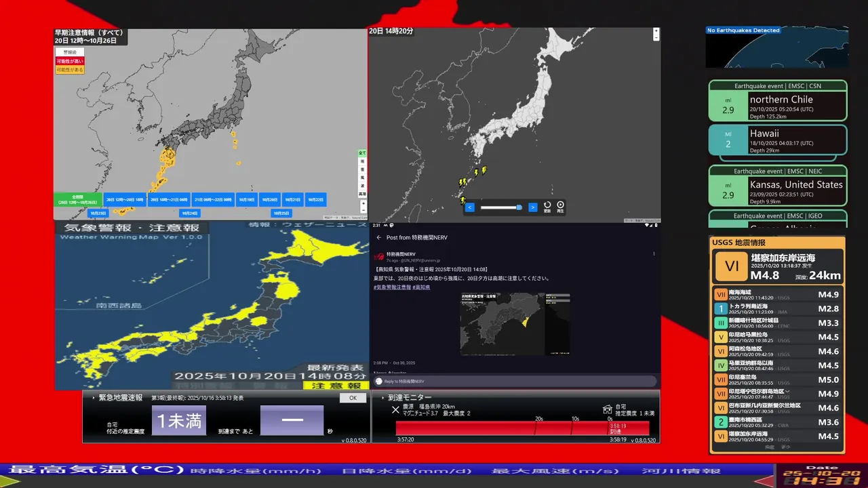Select the 10月19日 date tab
This screenshot has width=868, height=488.
point(247,199)
